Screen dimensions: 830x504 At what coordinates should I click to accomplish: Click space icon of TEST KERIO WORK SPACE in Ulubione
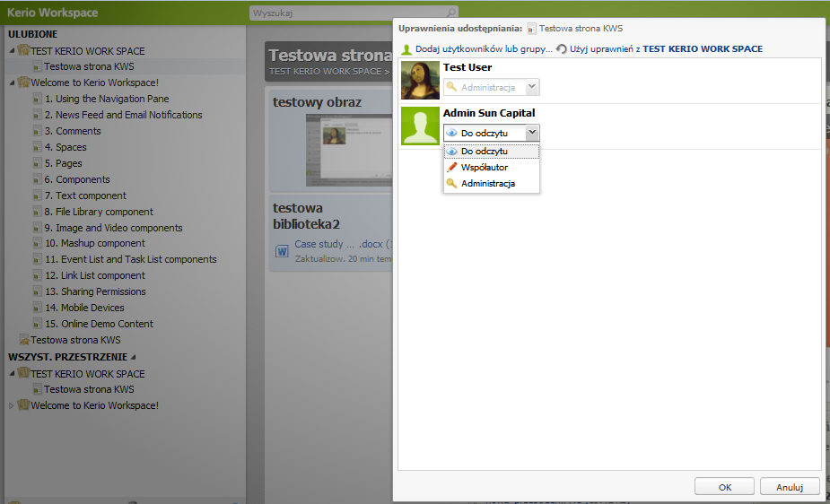24,51
